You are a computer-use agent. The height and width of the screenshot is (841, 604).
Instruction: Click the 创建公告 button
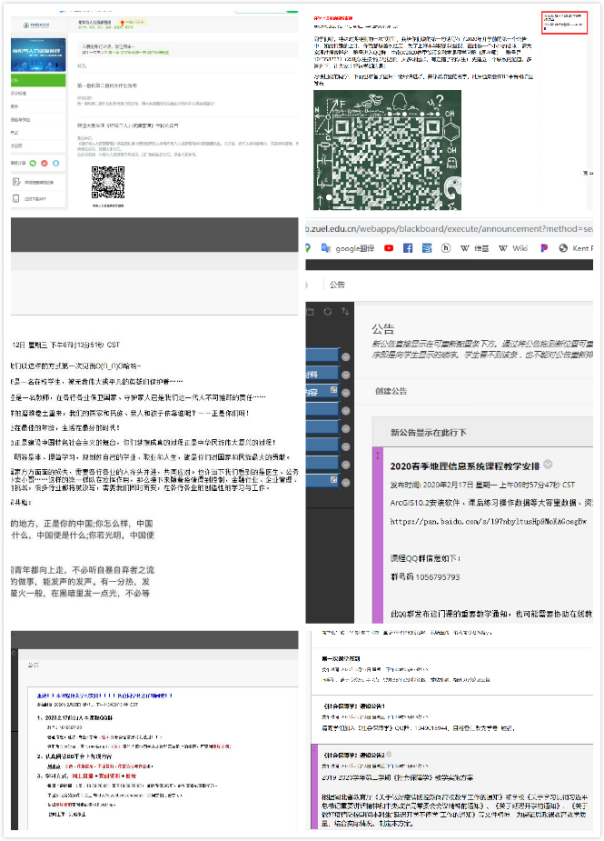click(393, 390)
